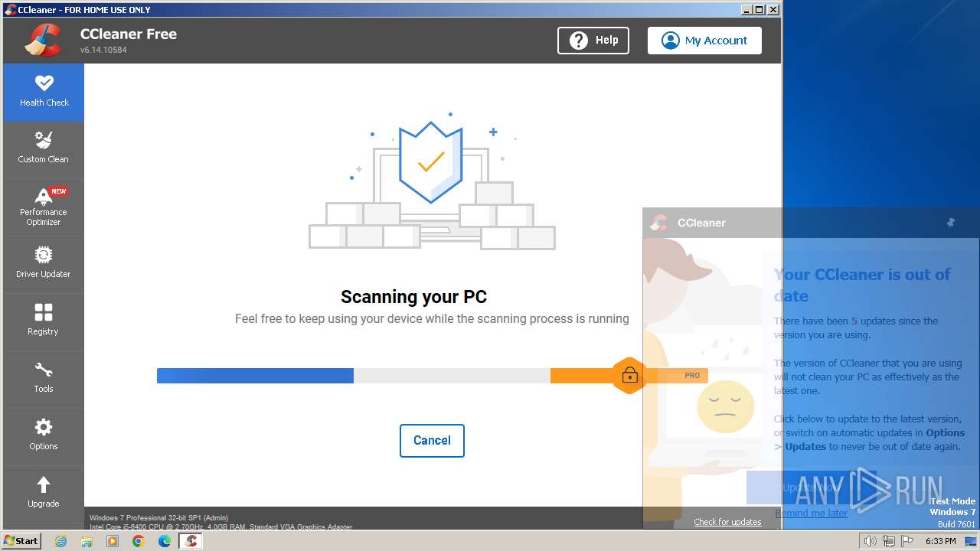Open Action Center flag icon
Screen dimensions: 980x551
(x=907, y=541)
